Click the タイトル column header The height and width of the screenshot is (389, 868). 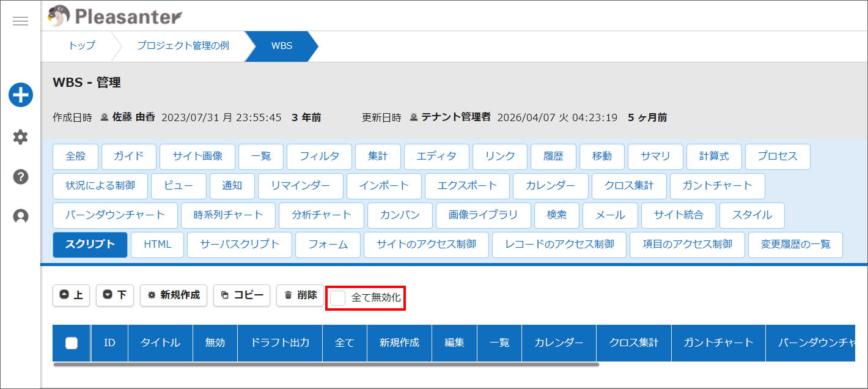pos(161,343)
